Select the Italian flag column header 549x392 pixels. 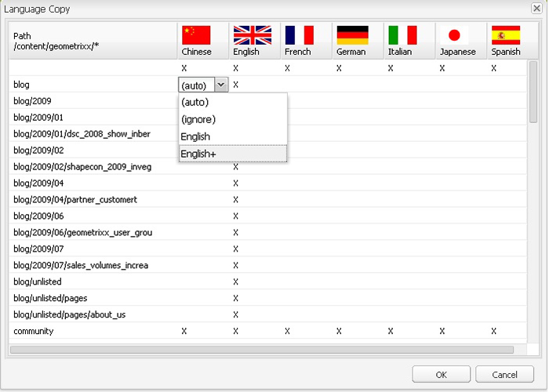click(x=403, y=39)
